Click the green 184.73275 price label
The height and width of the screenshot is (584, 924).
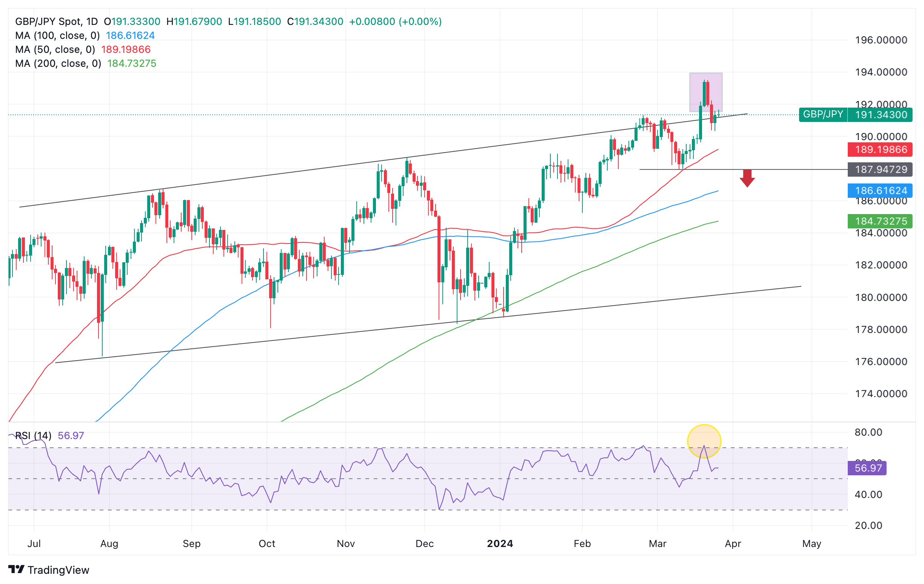pyautogui.click(x=881, y=221)
